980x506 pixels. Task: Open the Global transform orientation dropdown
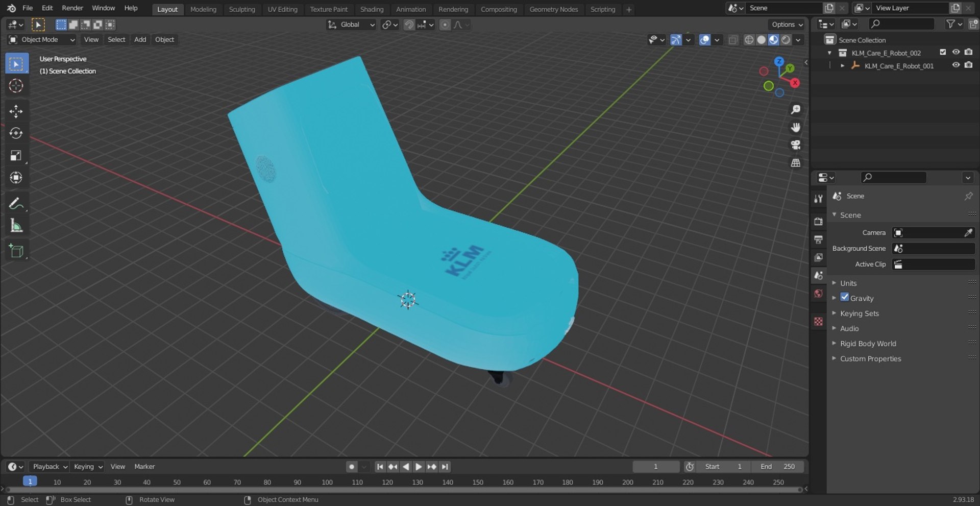351,25
